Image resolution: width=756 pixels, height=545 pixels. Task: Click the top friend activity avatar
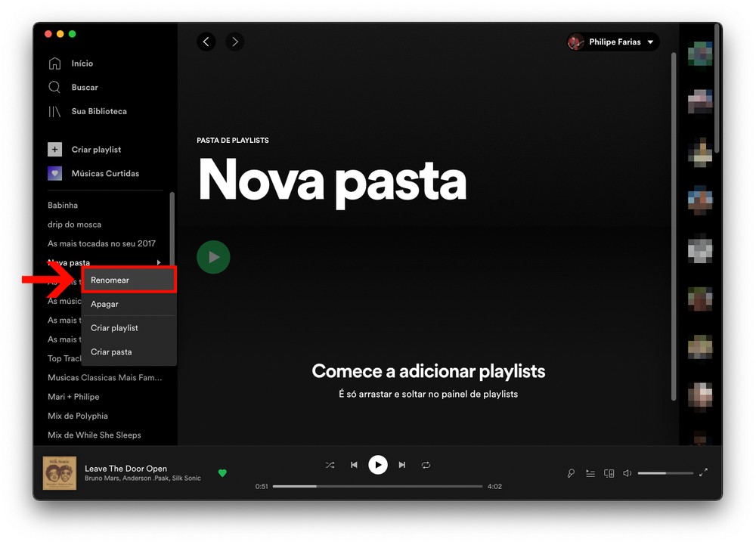click(700, 54)
